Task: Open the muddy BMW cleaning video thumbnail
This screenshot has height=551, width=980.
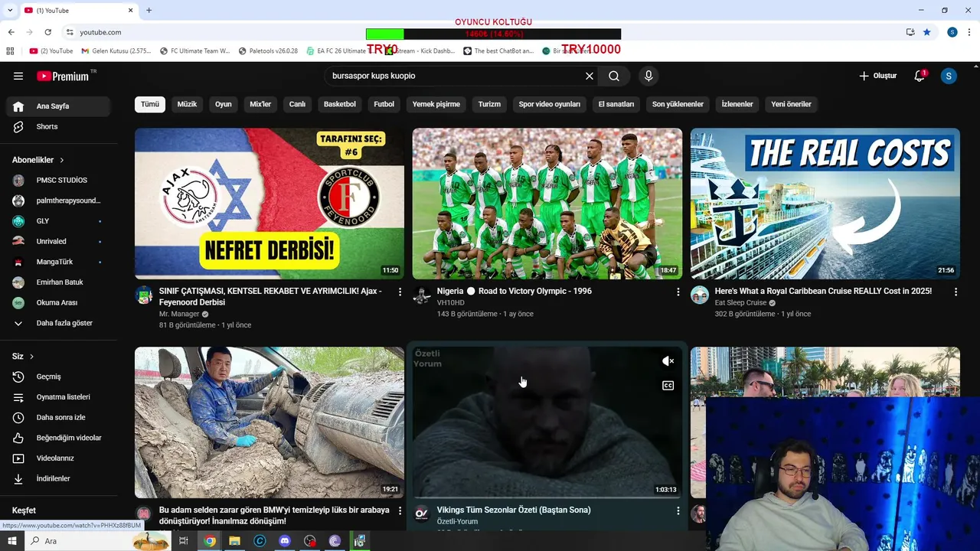Action: tap(269, 422)
